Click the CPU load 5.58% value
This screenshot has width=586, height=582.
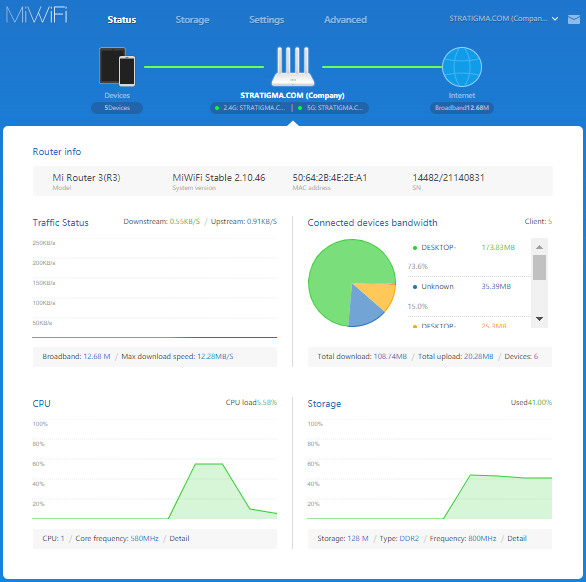(x=266, y=402)
